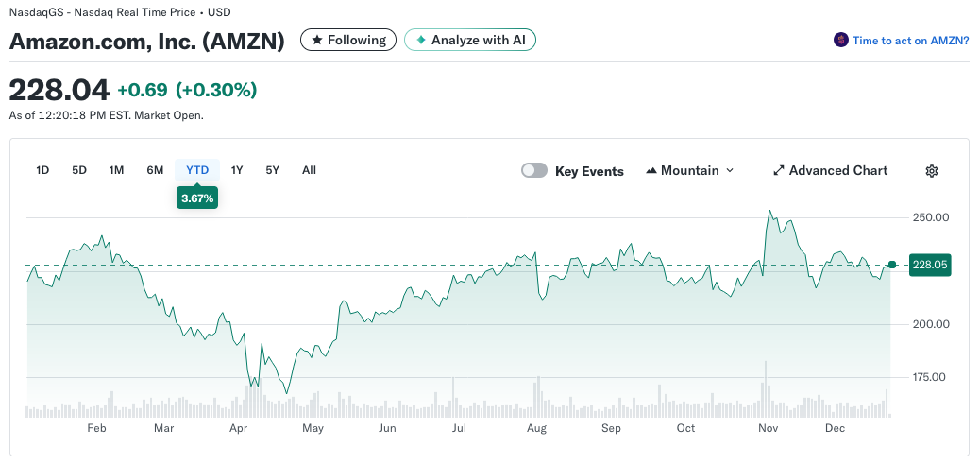Click the sparkle icon in Analyze with AI
Screen dimensions: 980x465
point(421,40)
